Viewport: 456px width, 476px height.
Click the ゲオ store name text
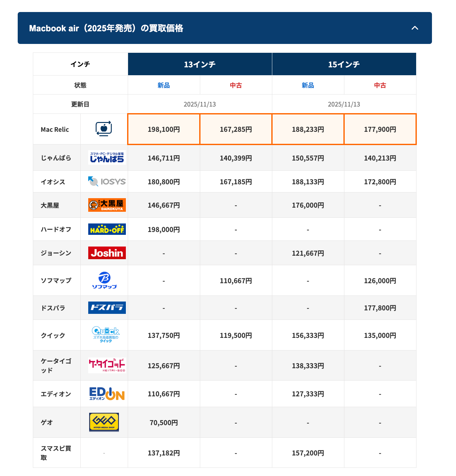click(x=47, y=422)
